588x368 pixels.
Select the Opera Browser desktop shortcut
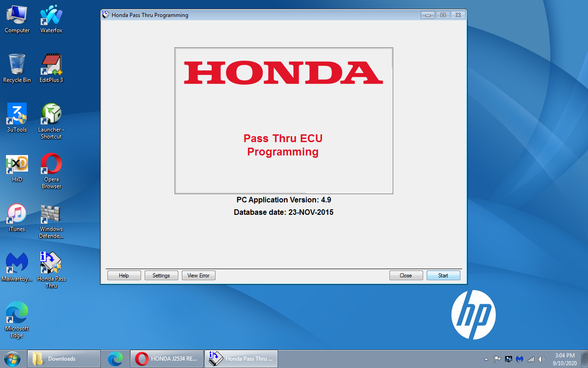[51, 171]
